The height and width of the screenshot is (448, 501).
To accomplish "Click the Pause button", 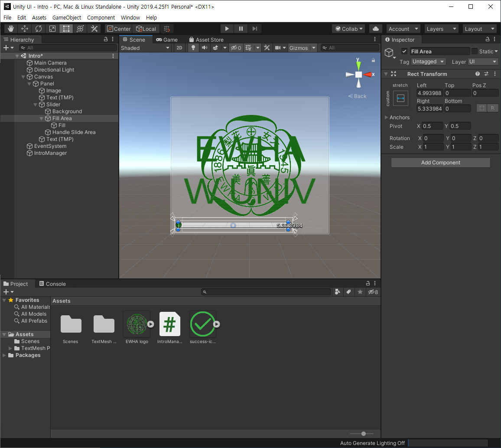I will click(241, 29).
